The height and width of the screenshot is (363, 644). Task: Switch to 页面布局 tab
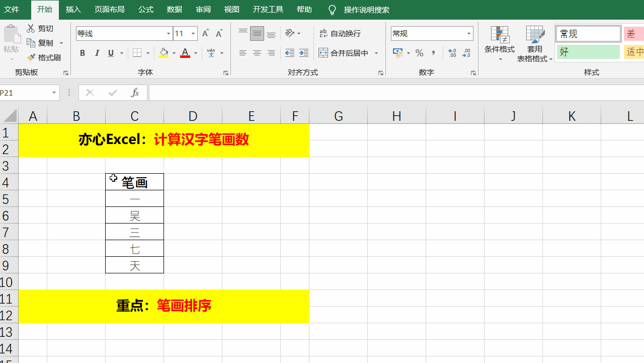pos(109,10)
